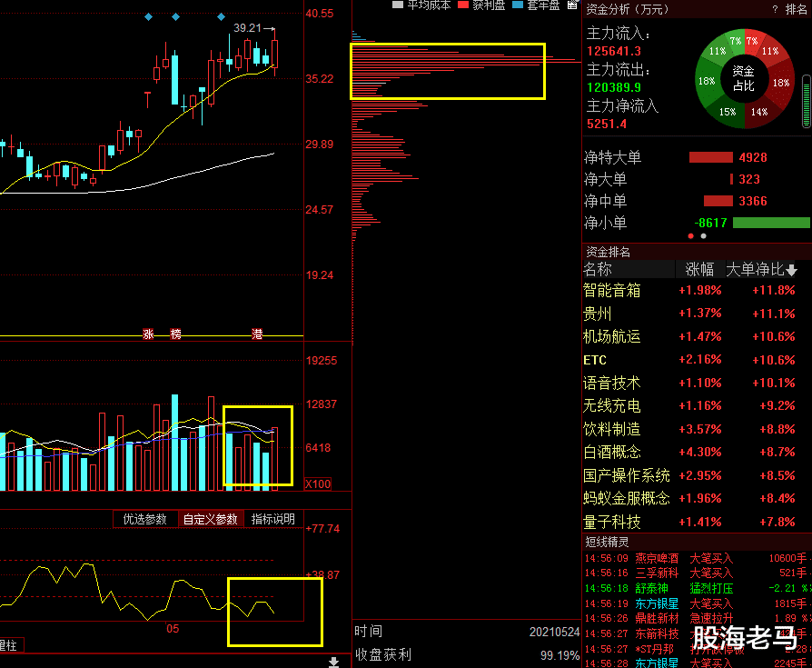
Task: Click the 资金排名 section header
Action: pyautogui.click(x=608, y=253)
